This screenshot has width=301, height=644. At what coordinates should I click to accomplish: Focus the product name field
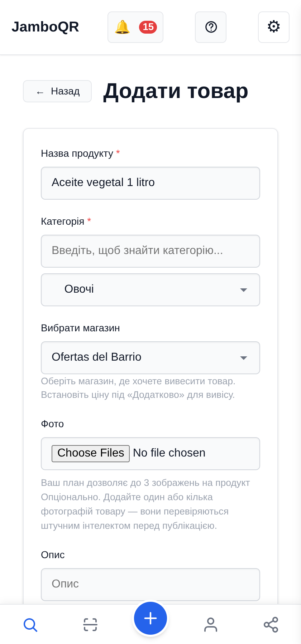pos(150,183)
